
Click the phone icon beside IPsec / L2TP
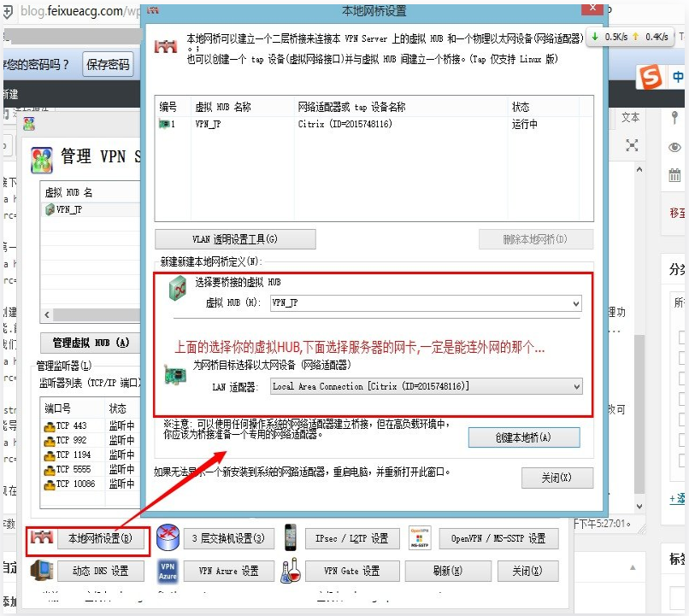[290, 537]
